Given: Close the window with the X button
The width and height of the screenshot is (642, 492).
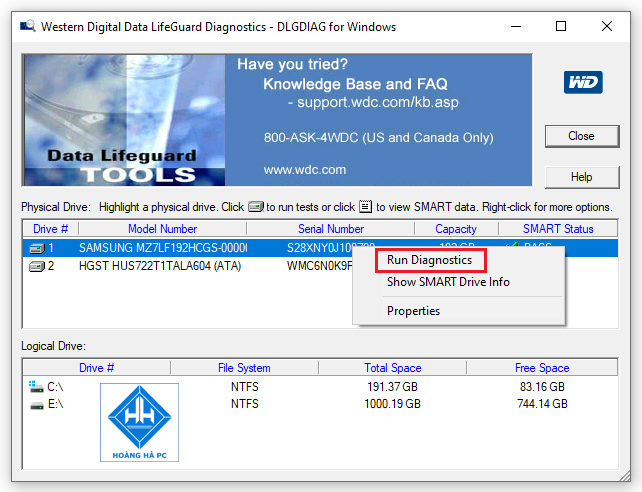Looking at the screenshot, I should [x=607, y=27].
